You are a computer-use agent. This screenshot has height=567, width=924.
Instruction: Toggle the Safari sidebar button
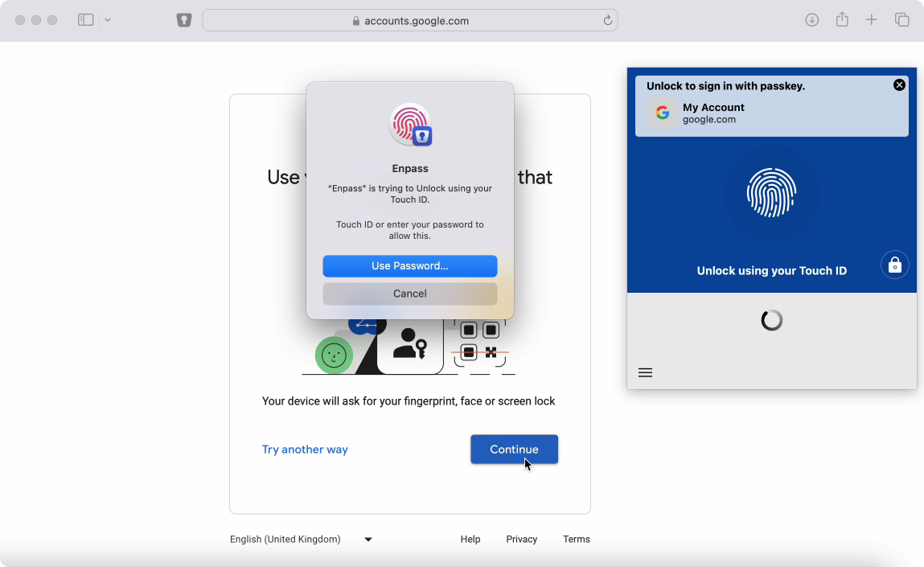tap(85, 20)
